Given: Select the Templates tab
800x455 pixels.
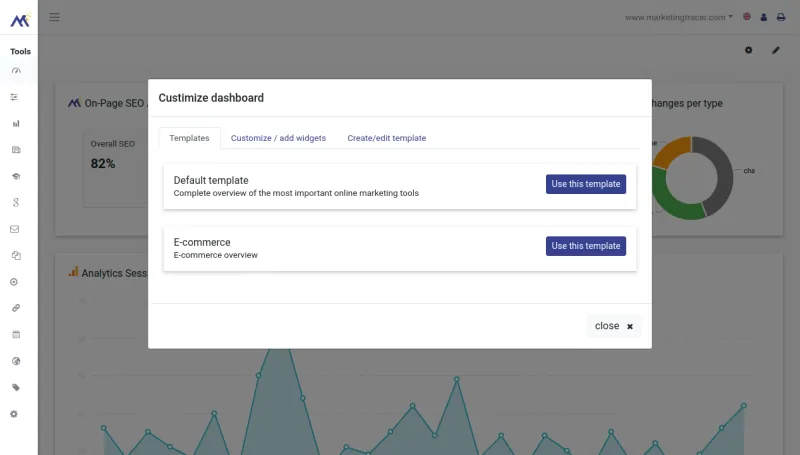Looking at the screenshot, I should 189,138.
